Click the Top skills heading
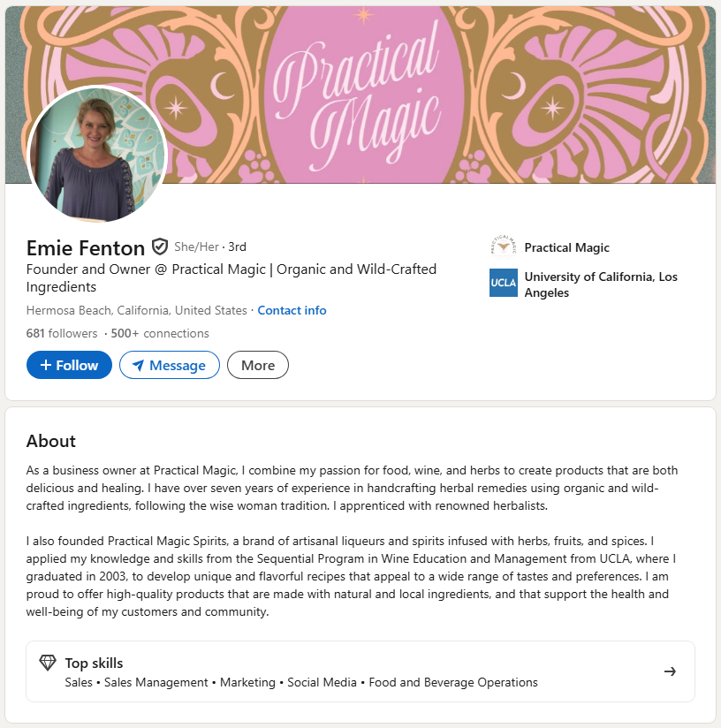This screenshot has width=721, height=728. [94, 664]
